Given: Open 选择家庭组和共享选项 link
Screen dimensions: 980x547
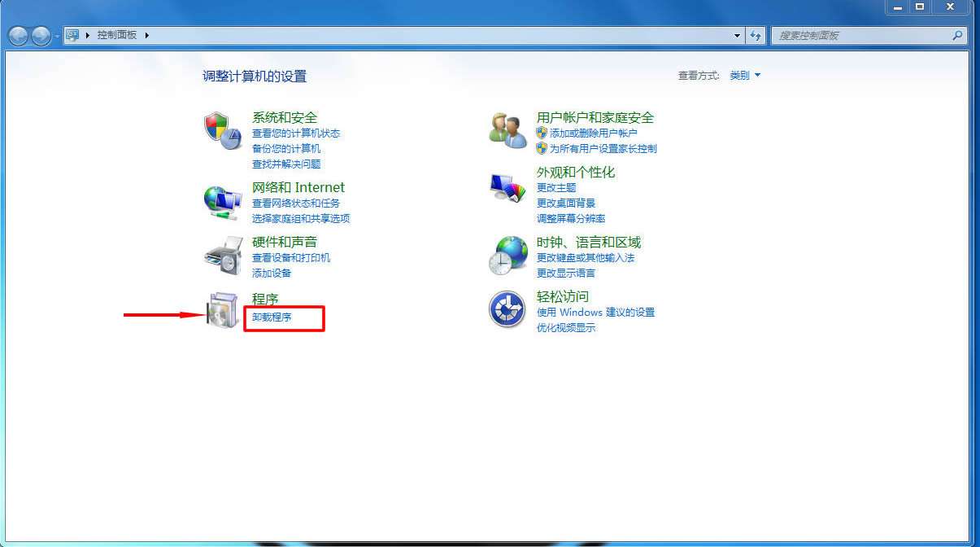Looking at the screenshot, I should (301, 218).
